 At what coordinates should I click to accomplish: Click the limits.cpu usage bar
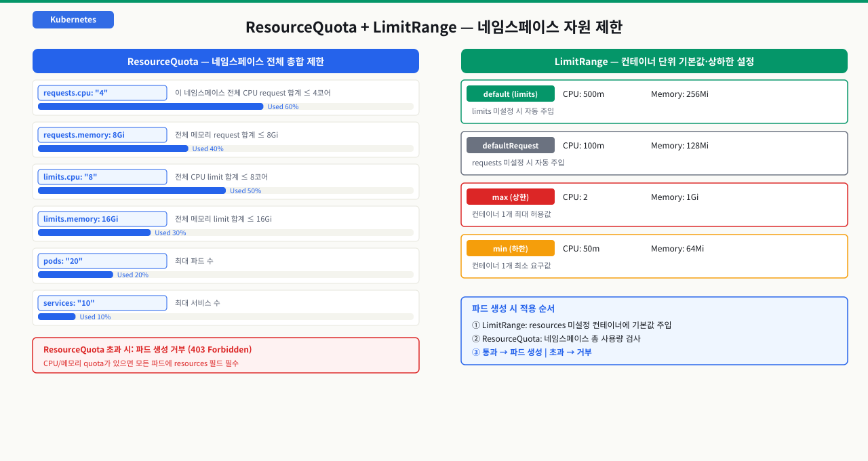point(226,191)
